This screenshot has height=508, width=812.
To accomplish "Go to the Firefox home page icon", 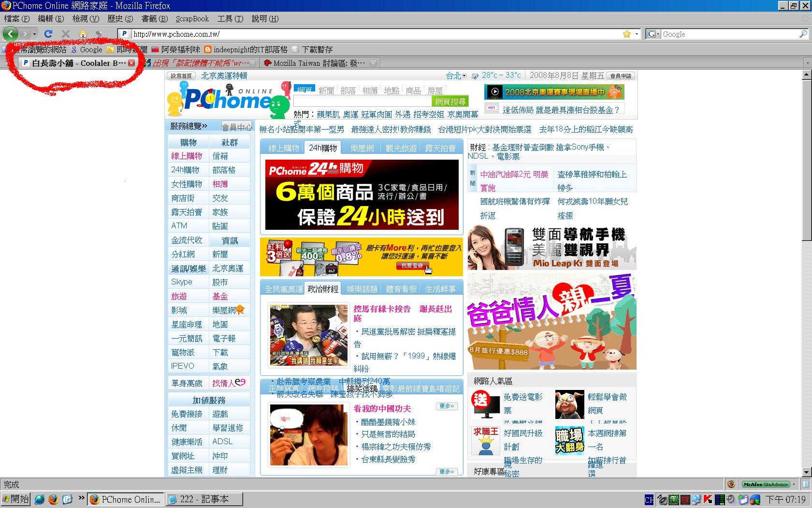I will [83, 34].
